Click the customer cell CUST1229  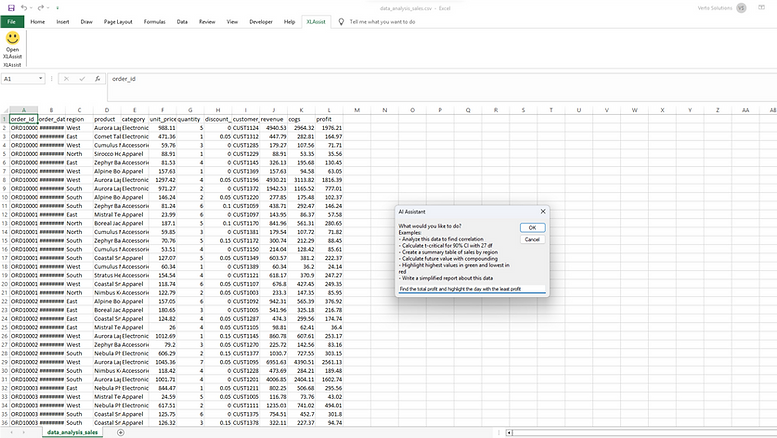point(246,154)
